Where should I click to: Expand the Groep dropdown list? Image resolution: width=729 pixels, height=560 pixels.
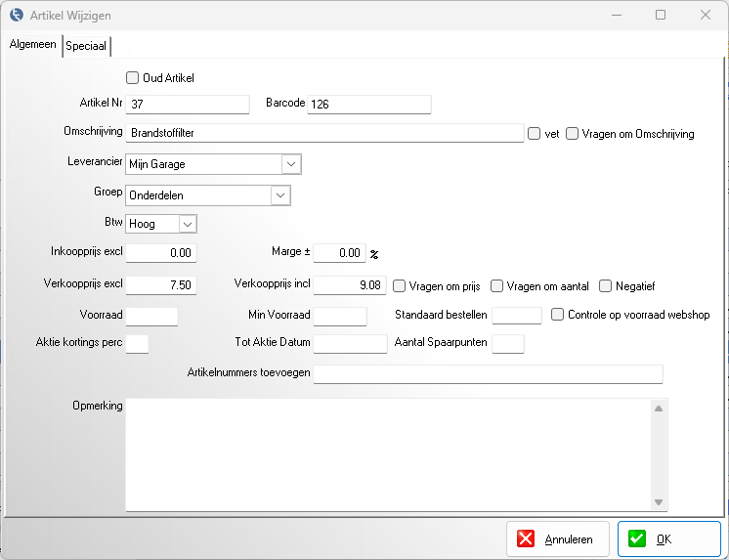[280, 195]
